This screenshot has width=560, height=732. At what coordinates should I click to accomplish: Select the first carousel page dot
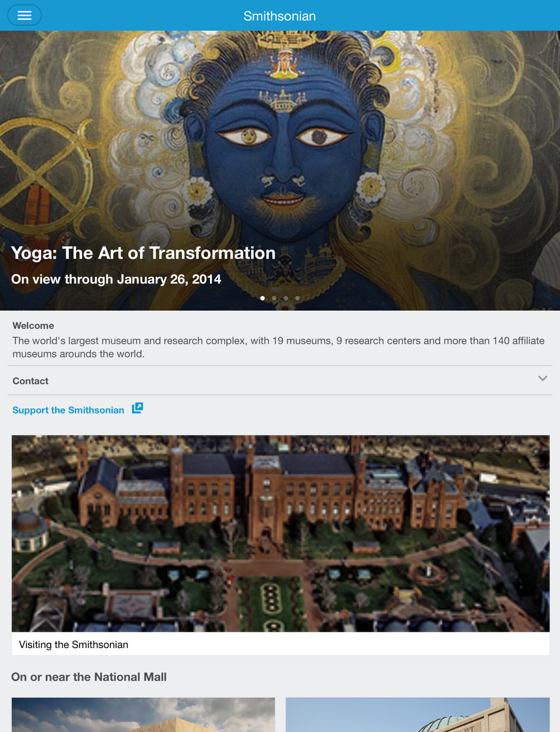(x=263, y=298)
